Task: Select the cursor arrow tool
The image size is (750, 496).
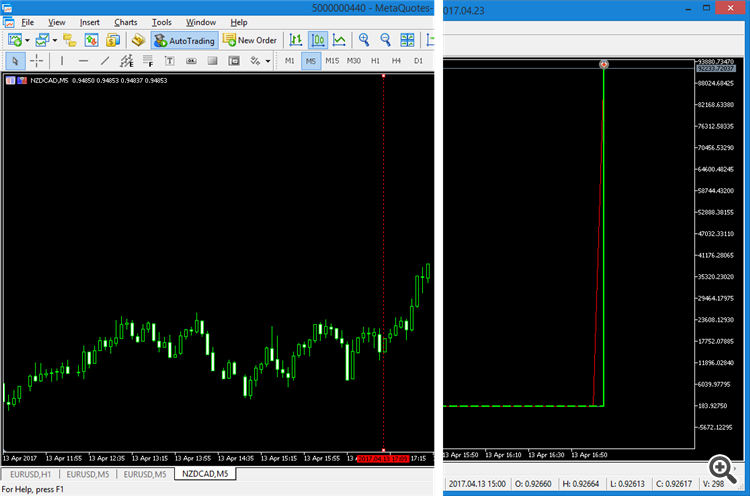Action: click(15, 61)
